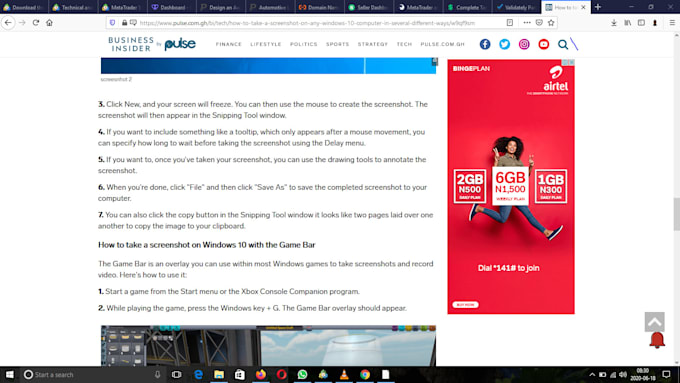Click the BUY NOW button in ad
Screen dimensions: 680x383
[465, 304]
